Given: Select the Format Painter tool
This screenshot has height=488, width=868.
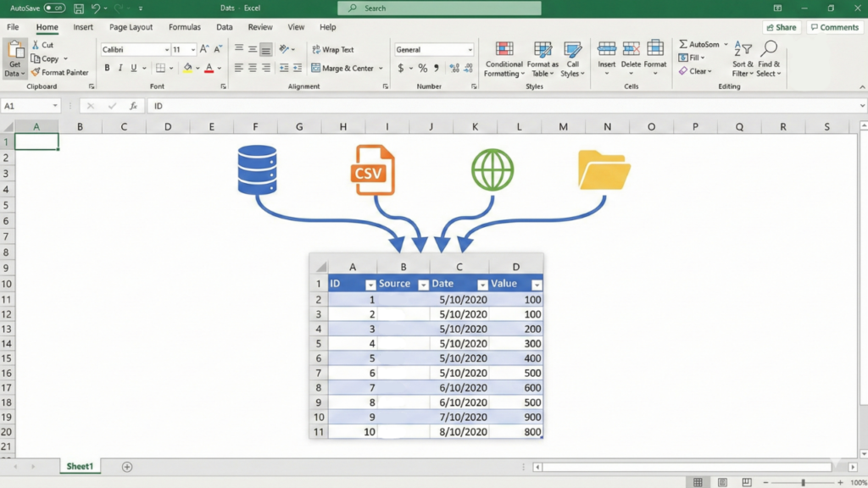Looking at the screenshot, I should coord(60,72).
